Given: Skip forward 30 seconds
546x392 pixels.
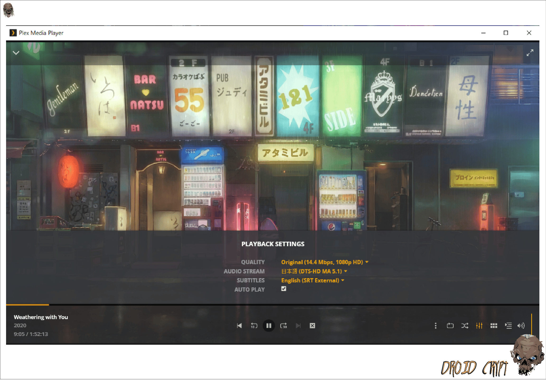Looking at the screenshot, I should point(284,326).
